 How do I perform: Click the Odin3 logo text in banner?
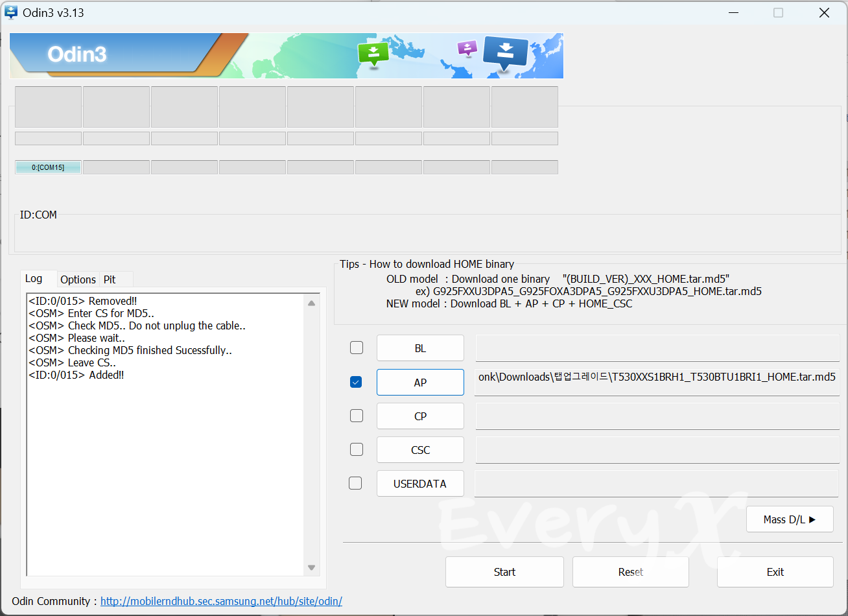pos(77,54)
